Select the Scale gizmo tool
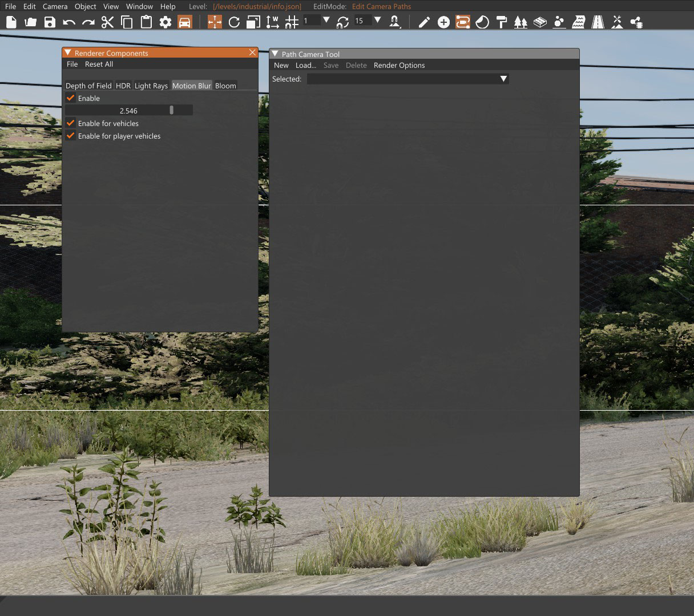The width and height of the screenshot is (694, 616). click(x=253, y=22)
